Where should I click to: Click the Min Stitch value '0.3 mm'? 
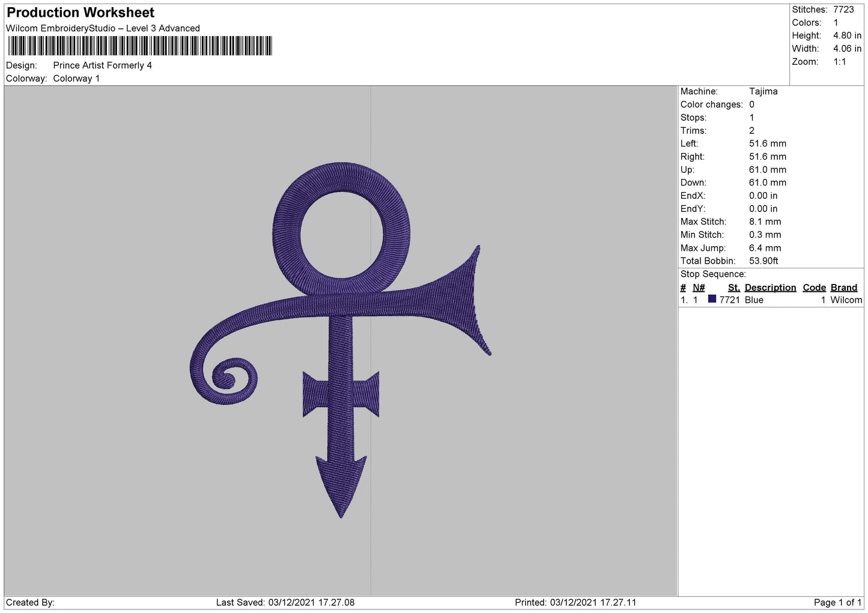pos(765,235)
